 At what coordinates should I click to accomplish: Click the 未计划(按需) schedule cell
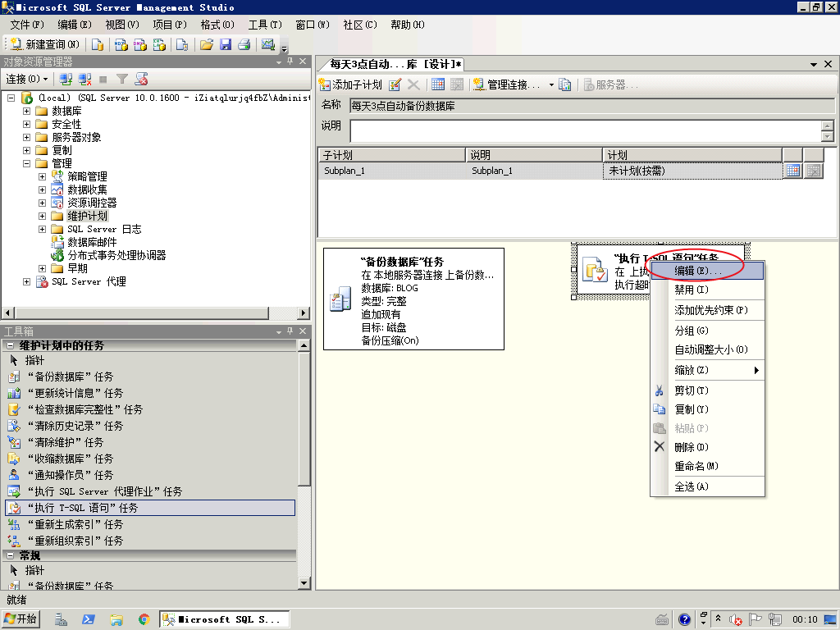[x=692, y=171]
